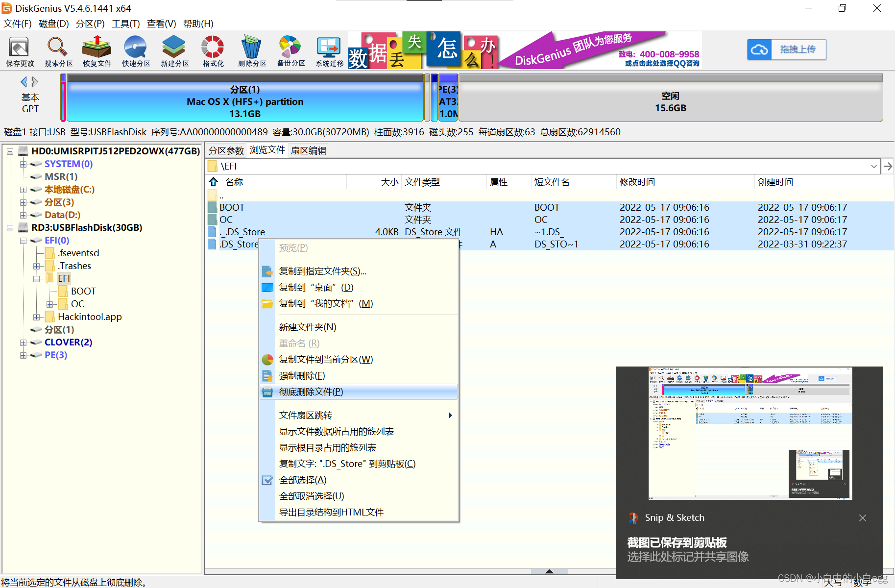Select the .fseventsd folder in tree
This screenshot has height=588, width=895.
[x=78, y=253]
